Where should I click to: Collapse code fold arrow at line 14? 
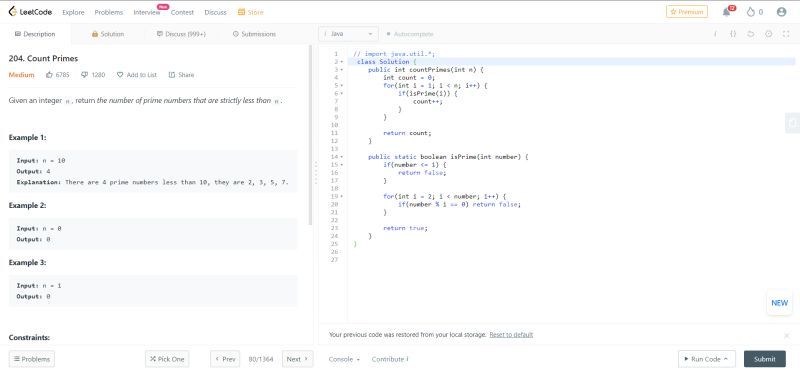342,157
